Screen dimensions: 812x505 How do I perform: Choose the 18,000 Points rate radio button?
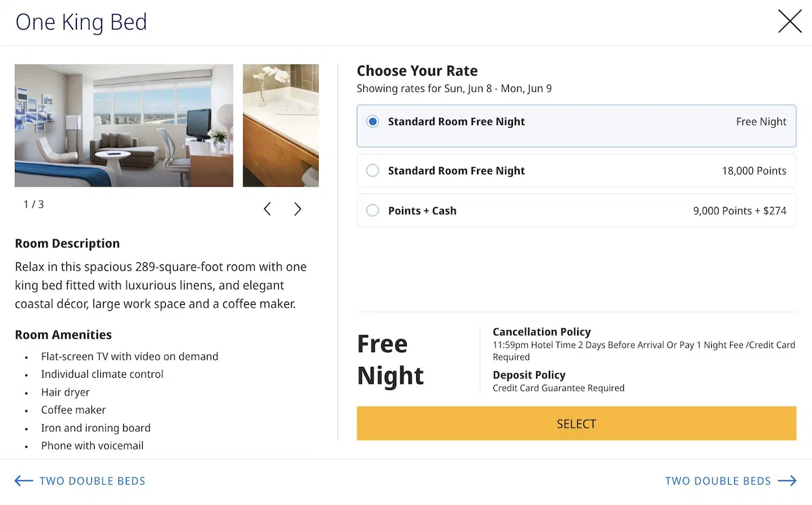372,171
